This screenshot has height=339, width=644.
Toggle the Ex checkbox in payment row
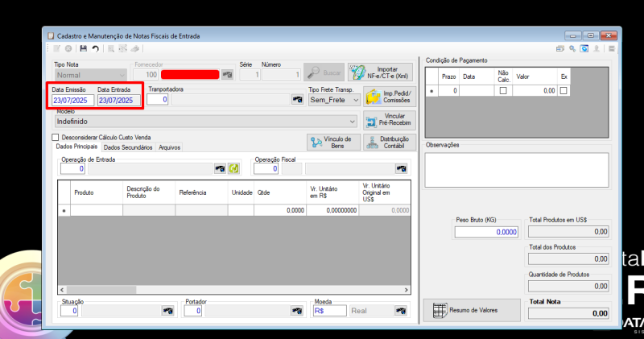tap(563, 91)
